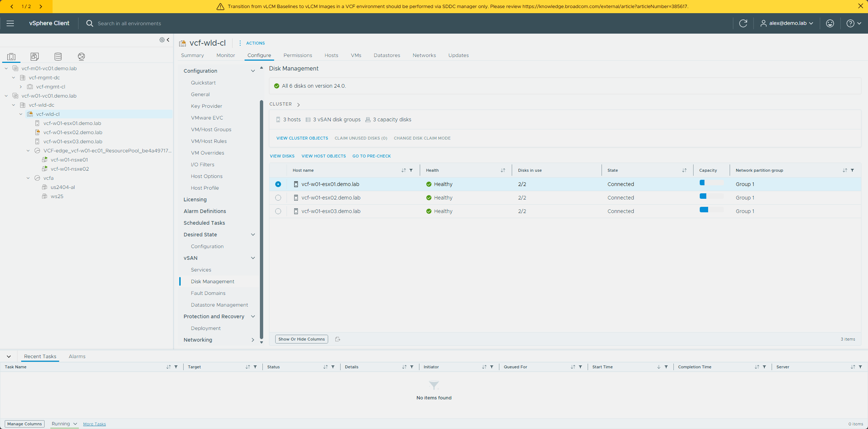Collapse the vSAN configure section

(x=253, y=258)
